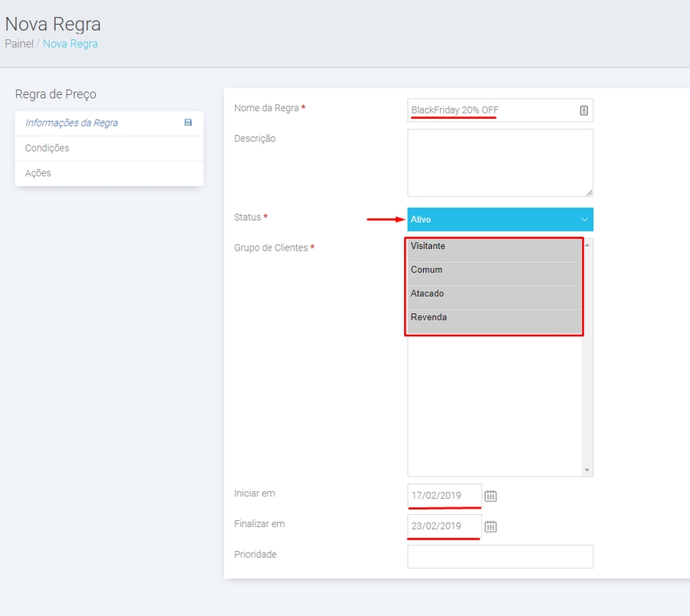Go to the Ações tab
The height and width of the screenshot is (616, 690).
point(38,173)
